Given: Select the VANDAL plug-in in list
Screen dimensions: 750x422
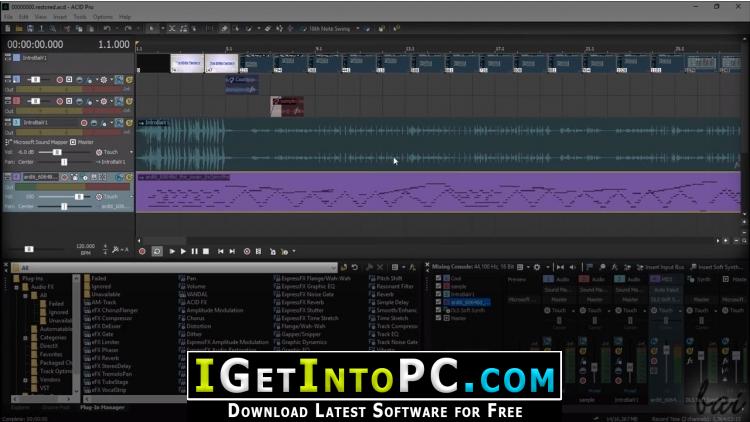Looking at the screenshot, I should (x=193, y=294).
